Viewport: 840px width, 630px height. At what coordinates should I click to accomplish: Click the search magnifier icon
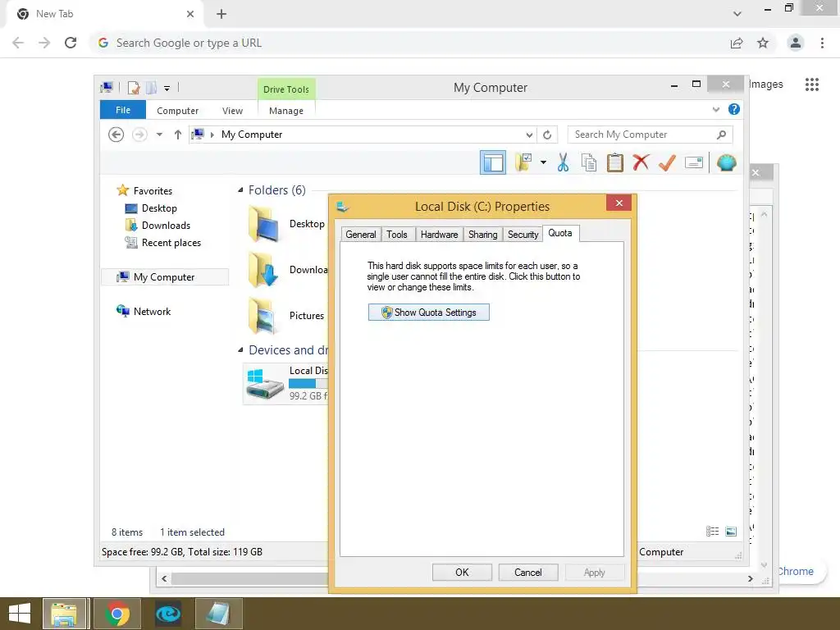(721, 135)
